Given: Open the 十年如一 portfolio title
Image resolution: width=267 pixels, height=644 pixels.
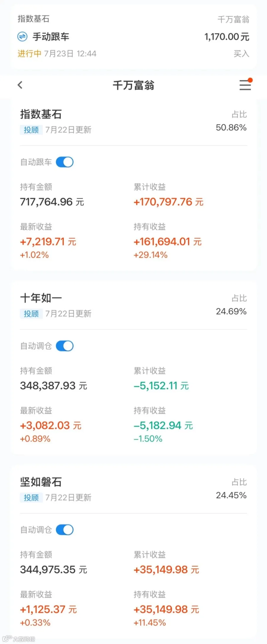Looking at the screenshot, I should point(41,298).
